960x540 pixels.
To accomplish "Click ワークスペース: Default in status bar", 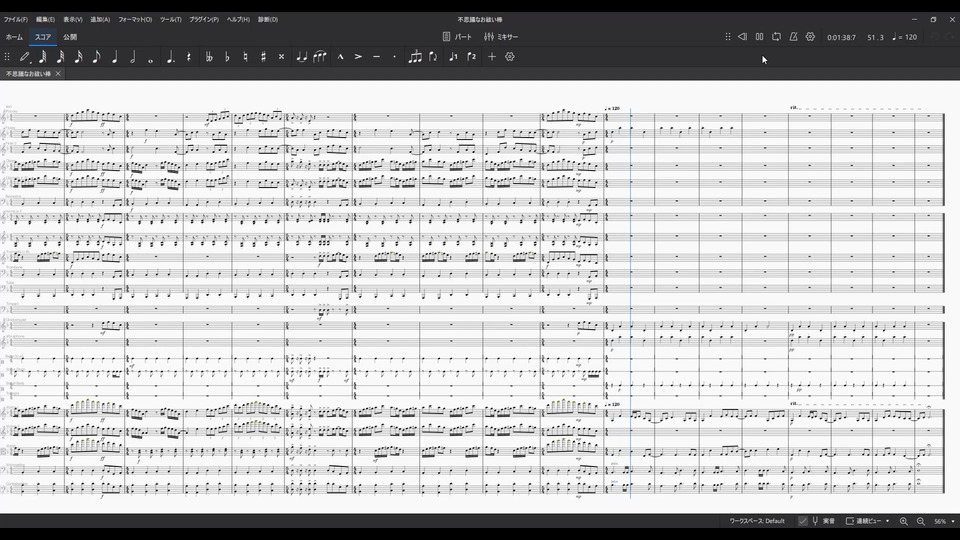I will (x=757, y=521).
